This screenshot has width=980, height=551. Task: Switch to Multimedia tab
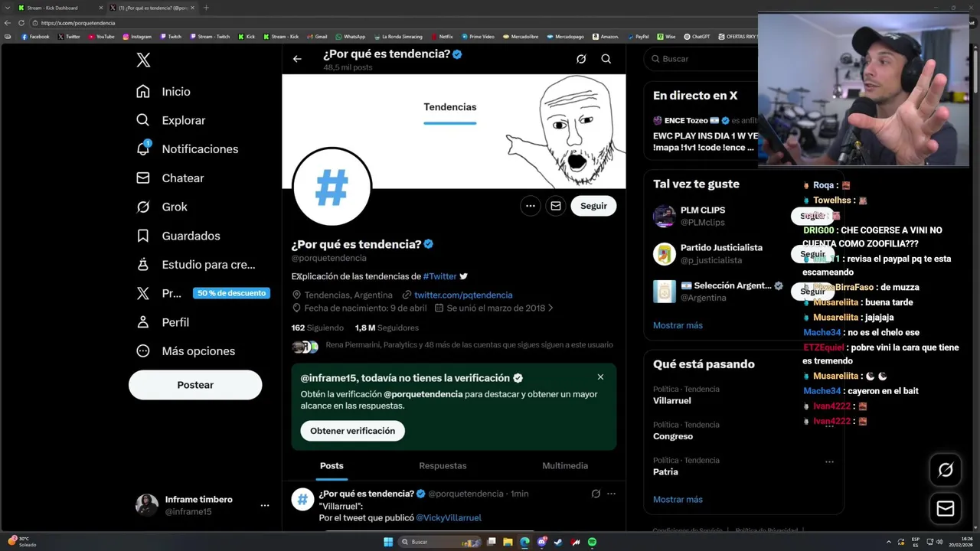pos(565,465)
